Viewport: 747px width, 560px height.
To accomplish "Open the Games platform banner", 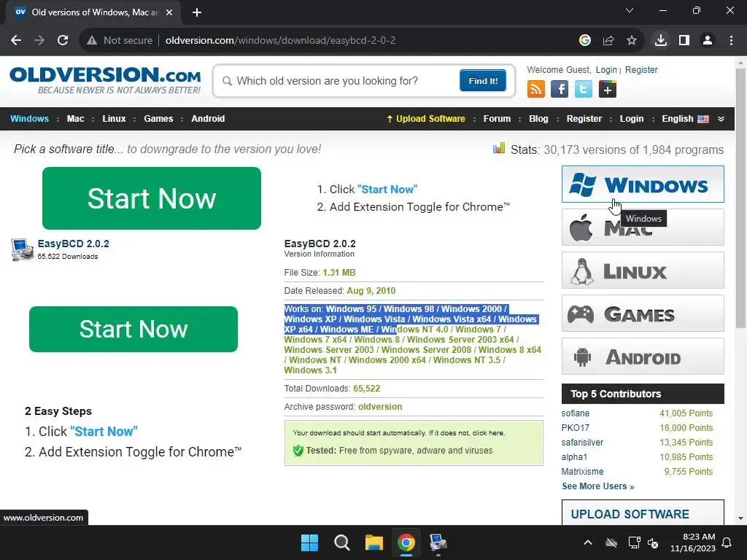I will [x=643, y=314].
